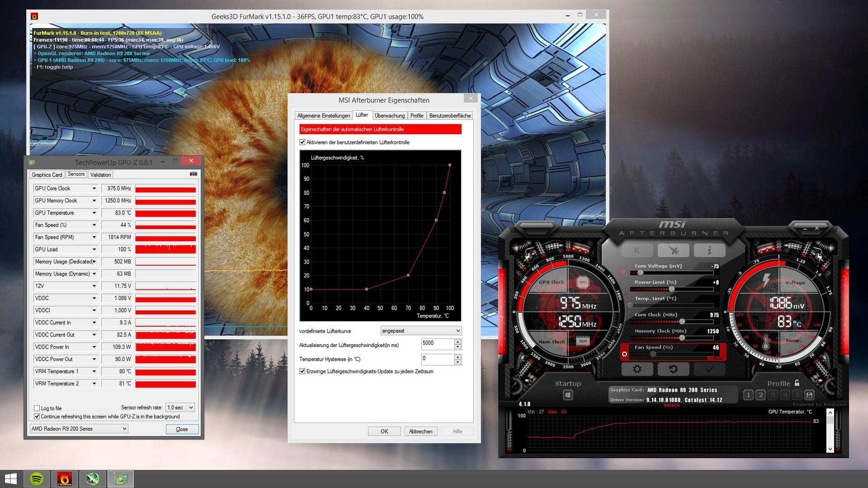Image resolution: width=868 pixels, height=488 pixels.
Task: Expand the Fan Speed (RPM) sensor dropdown
Action: point(94,237)
